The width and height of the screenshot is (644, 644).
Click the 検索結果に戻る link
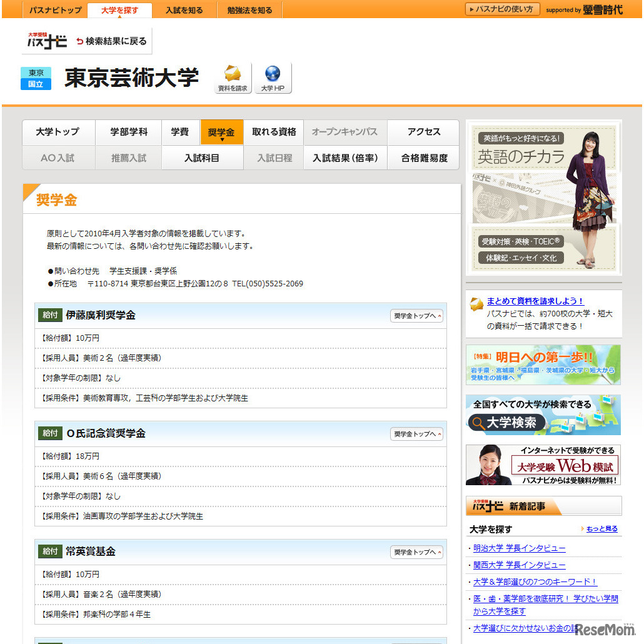114,40
